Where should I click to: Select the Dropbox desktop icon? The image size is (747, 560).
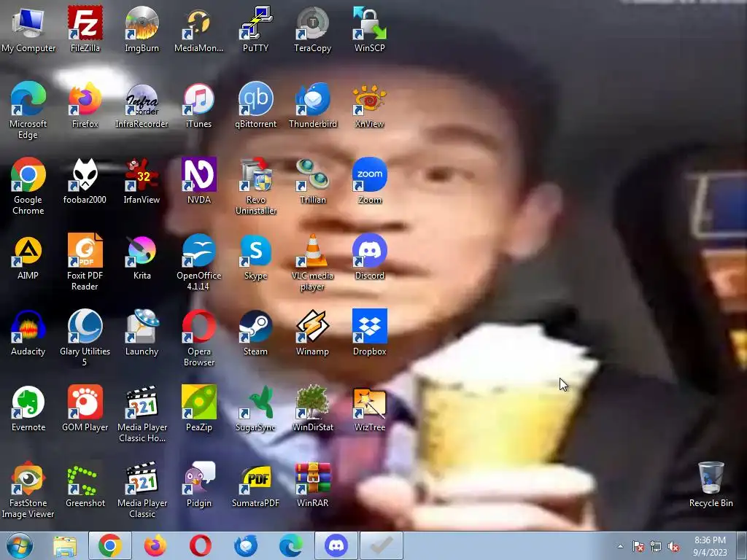pos(370,332)
